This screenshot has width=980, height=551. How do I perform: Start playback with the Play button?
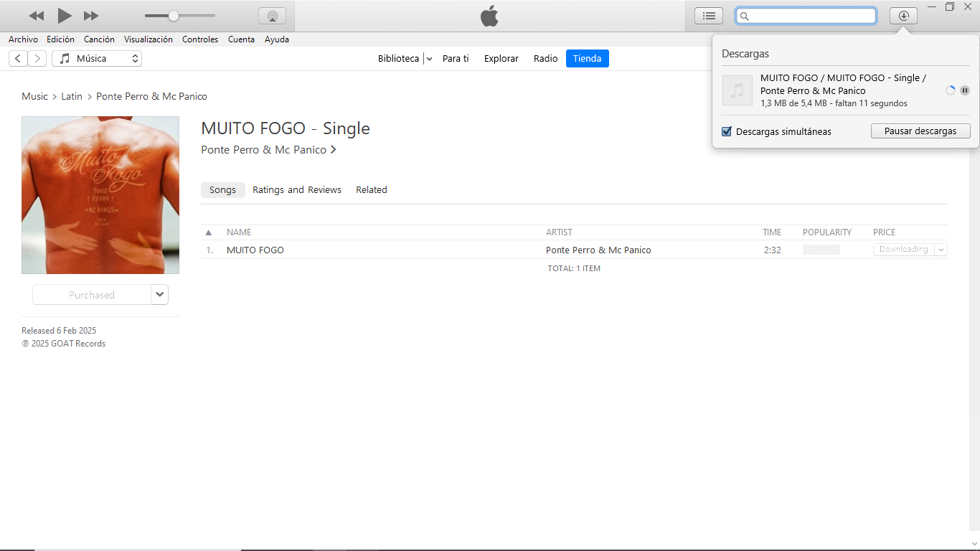tap(65, 16)
